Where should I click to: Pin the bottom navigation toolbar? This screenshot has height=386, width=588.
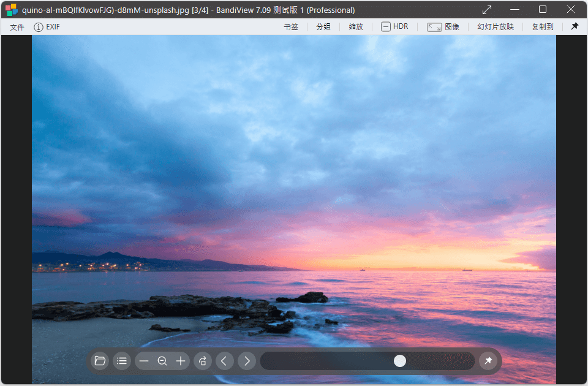(488, 361)
